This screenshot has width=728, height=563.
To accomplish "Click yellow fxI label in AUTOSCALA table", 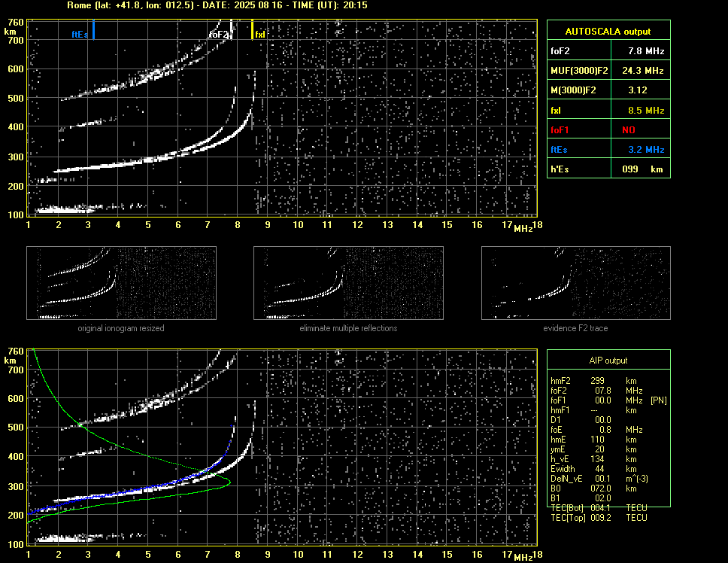I will pos(555,110).
